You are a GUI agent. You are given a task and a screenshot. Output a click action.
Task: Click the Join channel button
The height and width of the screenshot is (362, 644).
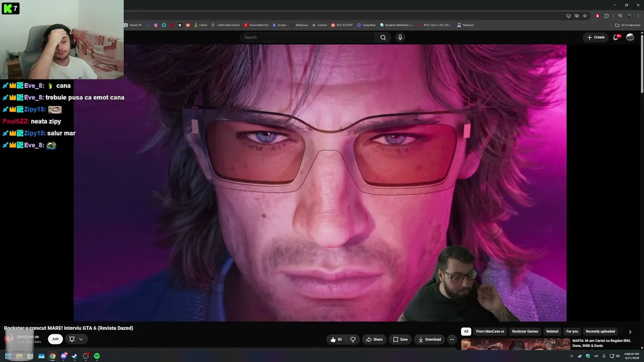(55, 339)
